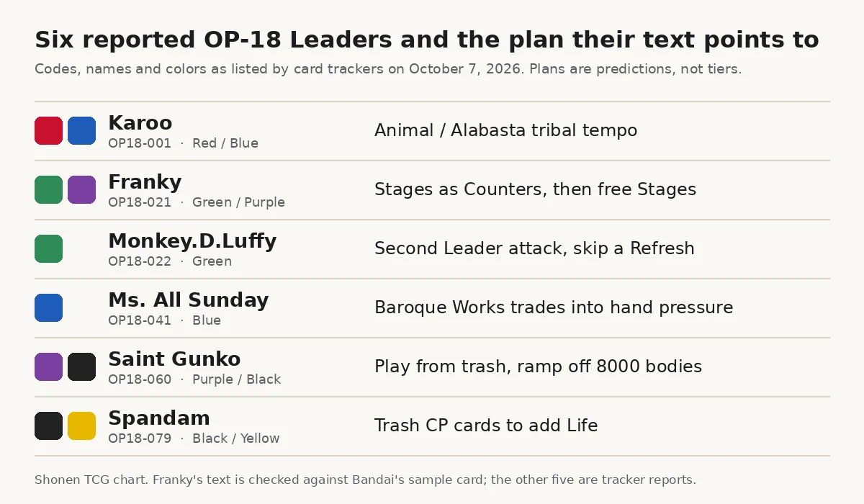Image resolution: width=864 pixels, height=504 pixels.
Task: Select the Franky leader name
Action: (x=145, y=182)
